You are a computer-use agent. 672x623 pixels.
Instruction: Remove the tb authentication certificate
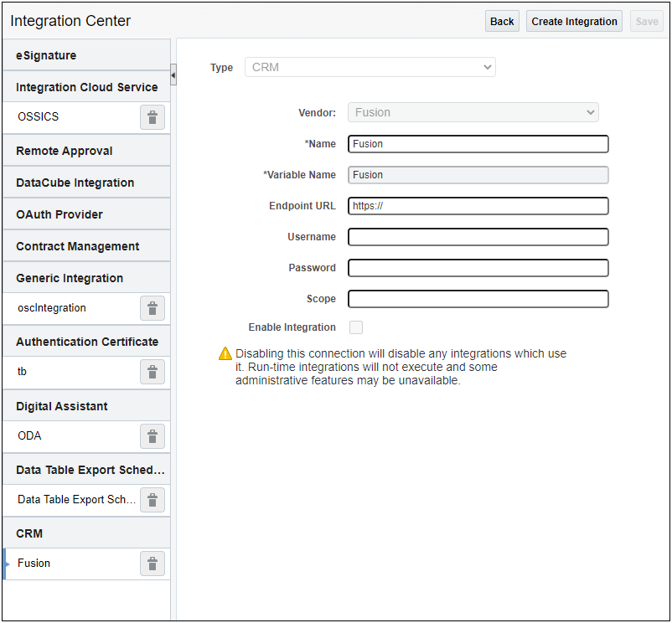[152, 373]
